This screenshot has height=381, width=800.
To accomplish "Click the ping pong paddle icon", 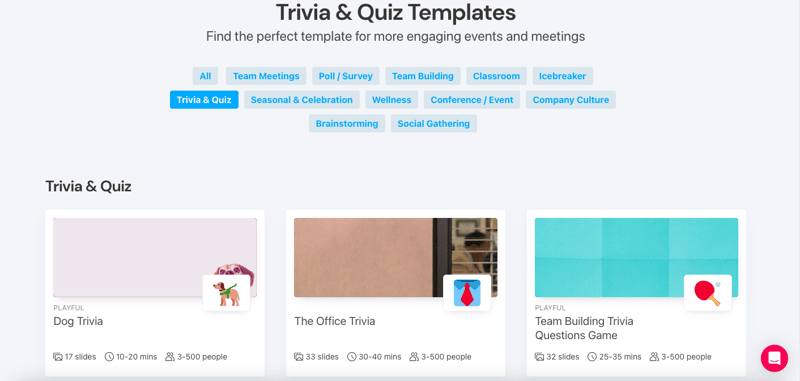I will click(708, 293).
